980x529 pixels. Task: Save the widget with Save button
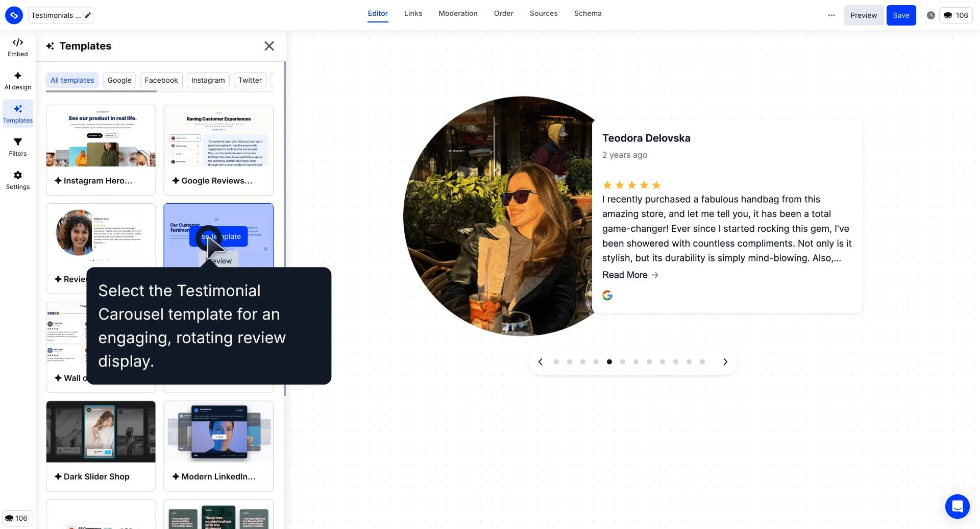click(x=901, y=15)
